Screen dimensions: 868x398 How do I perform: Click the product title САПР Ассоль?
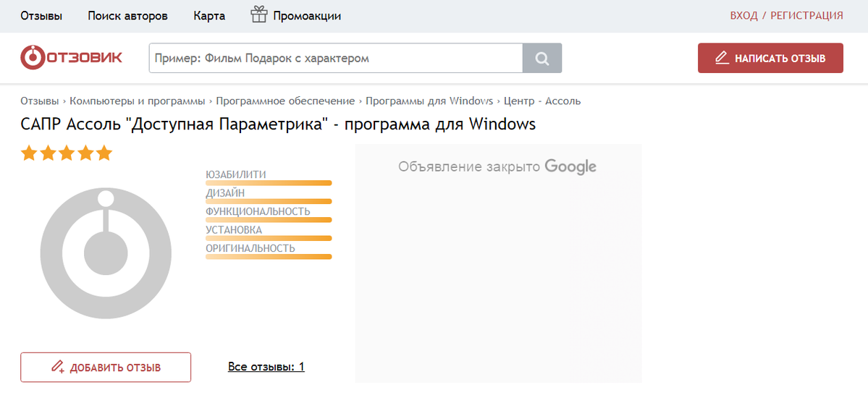278,124
